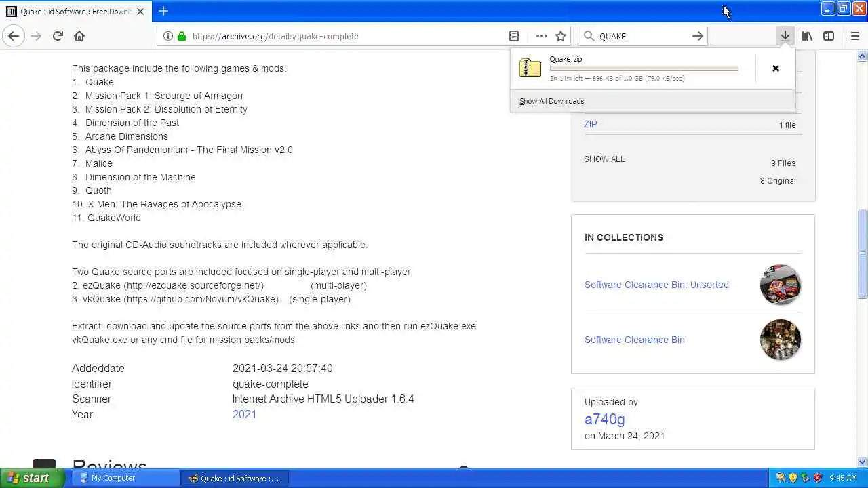The height and width of the screenshot is (488, 868).
Task: Click the download time remaining status text
Action: (616, 79)
